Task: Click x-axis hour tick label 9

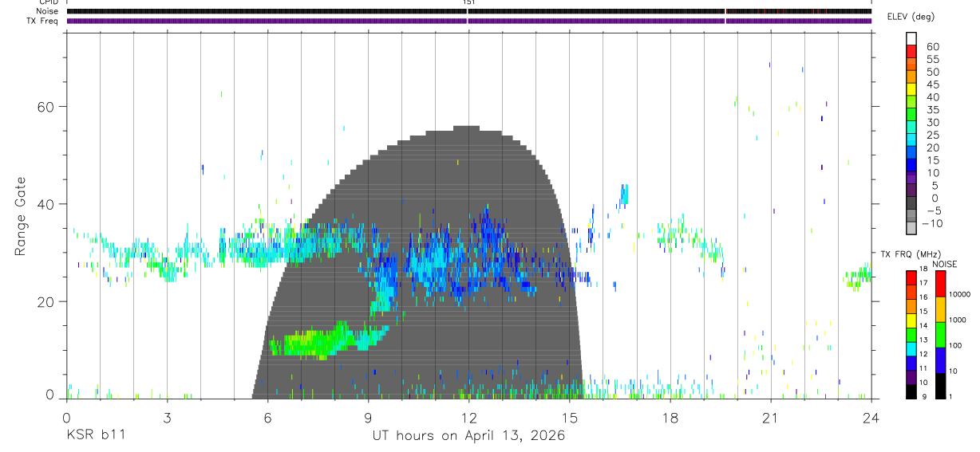Action: [368, 418]
